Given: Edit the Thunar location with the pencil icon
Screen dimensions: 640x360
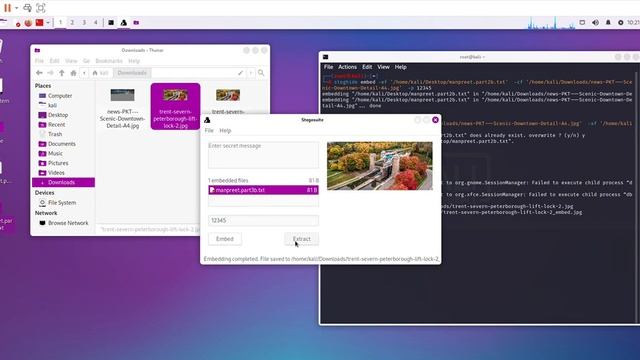Looking at the screenshot, I should tap(240, 73).
